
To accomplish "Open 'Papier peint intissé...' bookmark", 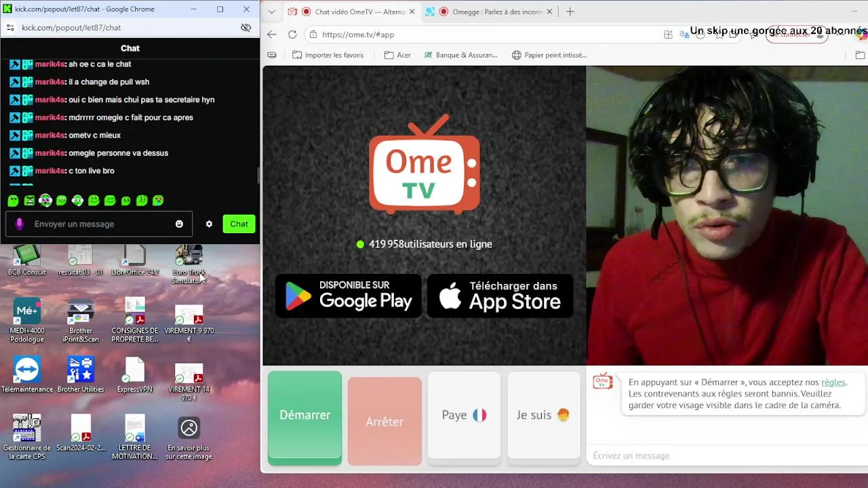I will tap(549, 55).
